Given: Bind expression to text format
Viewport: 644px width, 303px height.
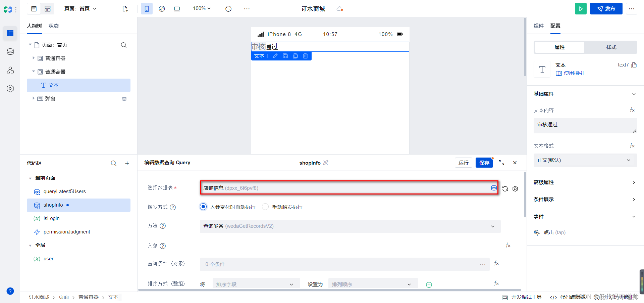Looking at the screenshot, I should 632,145.
